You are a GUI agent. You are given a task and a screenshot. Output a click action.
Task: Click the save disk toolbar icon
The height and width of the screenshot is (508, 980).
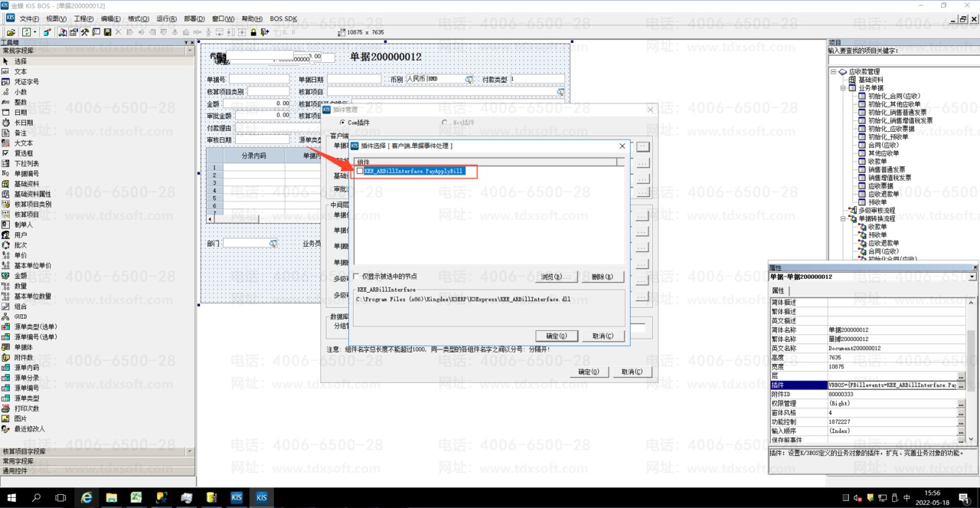point(108,32)
